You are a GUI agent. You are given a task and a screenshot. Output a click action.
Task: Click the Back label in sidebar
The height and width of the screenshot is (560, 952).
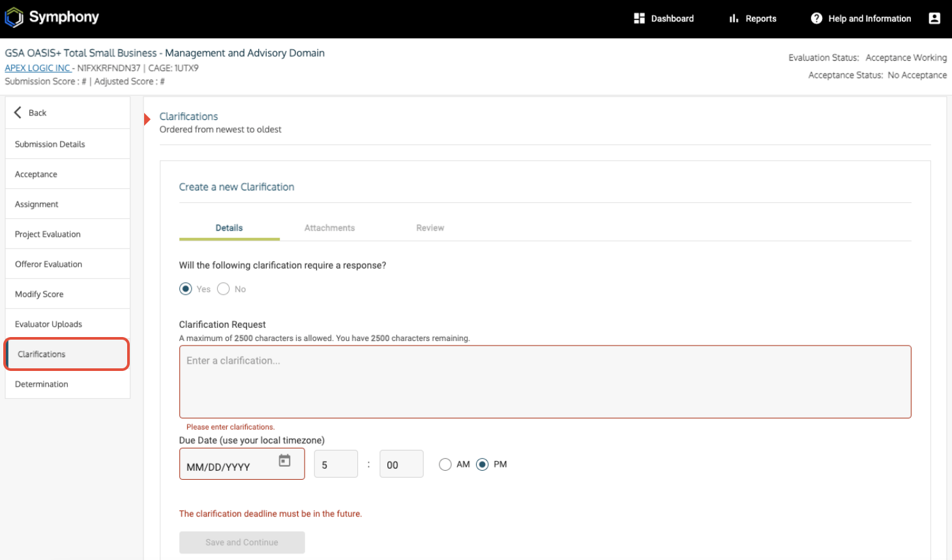tap(38, 113)
